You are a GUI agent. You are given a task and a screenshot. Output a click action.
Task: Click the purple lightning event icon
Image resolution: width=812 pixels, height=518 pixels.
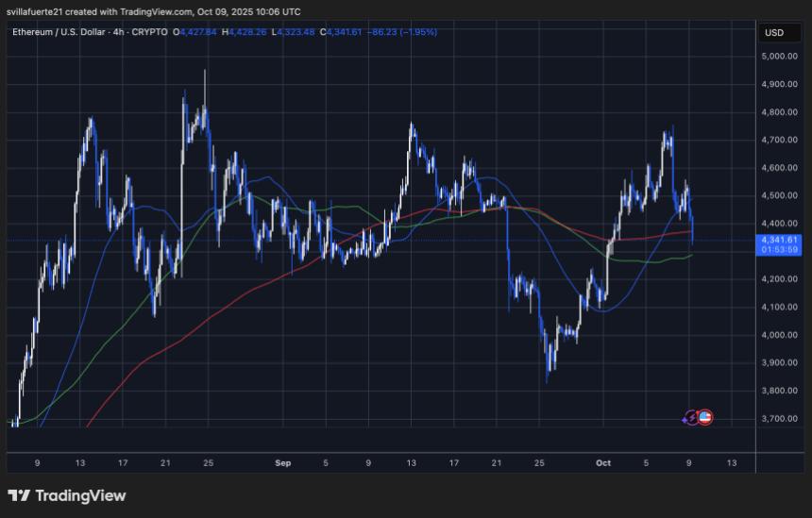(692, 417)
